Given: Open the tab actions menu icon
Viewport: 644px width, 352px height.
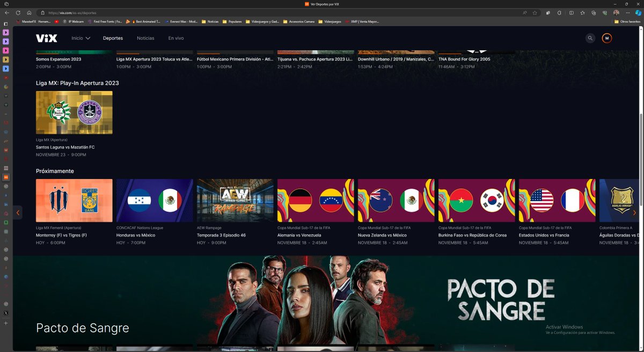Looking at the screenshot, I should click(x=6, y=24).
